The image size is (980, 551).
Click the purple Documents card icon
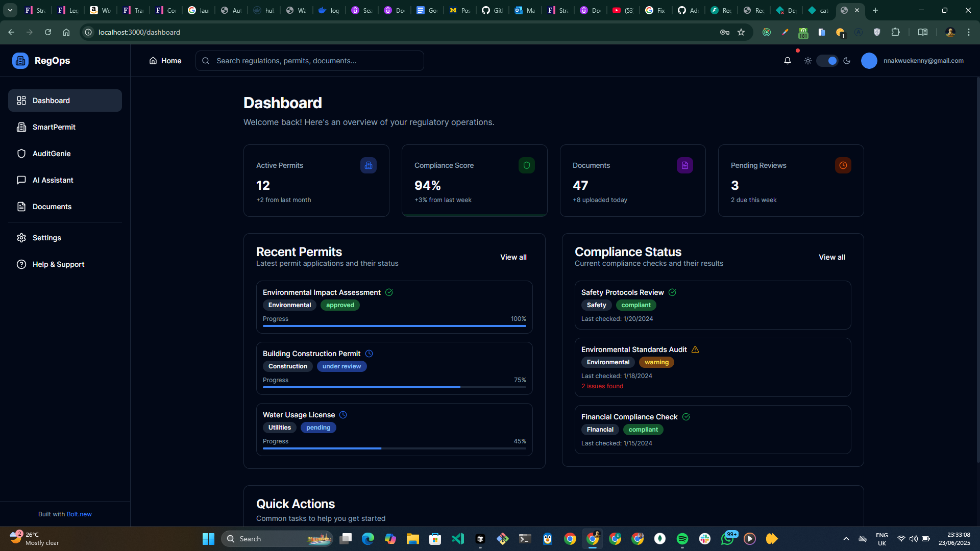coord(684,165)
